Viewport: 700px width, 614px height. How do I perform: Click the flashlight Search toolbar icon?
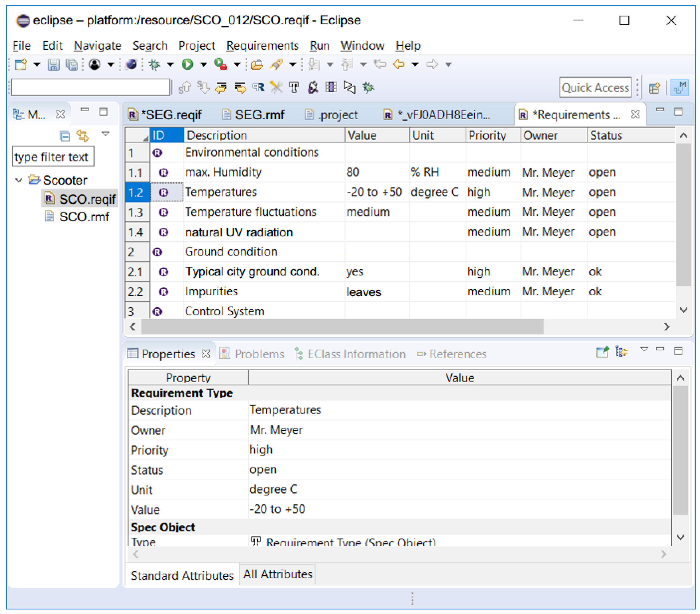point(277,64)
